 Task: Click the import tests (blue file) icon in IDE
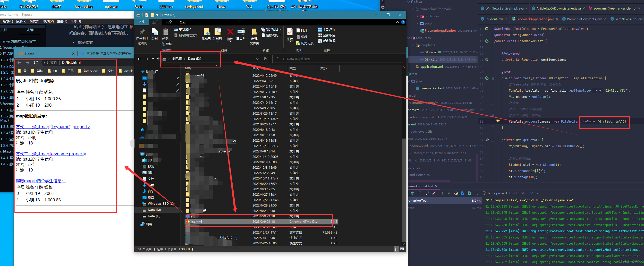coord(463,193)
